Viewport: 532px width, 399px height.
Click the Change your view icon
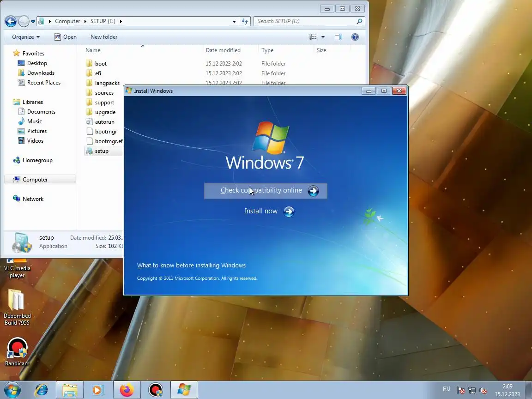(x=313, y=36)
